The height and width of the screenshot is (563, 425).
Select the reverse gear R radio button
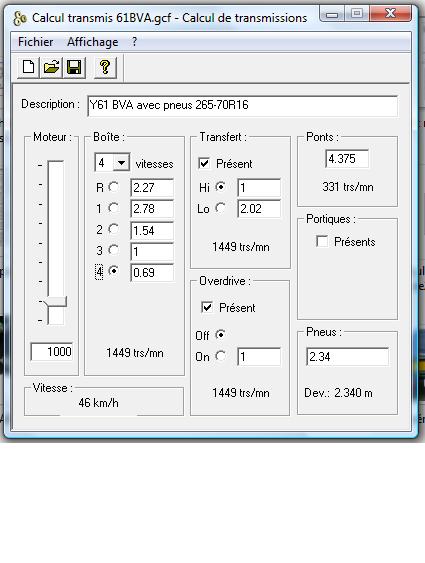114,187
